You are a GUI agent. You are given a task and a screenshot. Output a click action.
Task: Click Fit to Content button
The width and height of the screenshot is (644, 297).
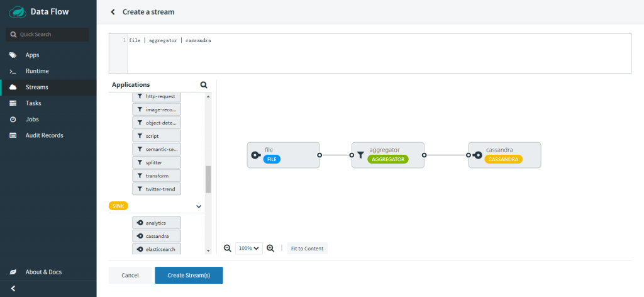point(307,249)
